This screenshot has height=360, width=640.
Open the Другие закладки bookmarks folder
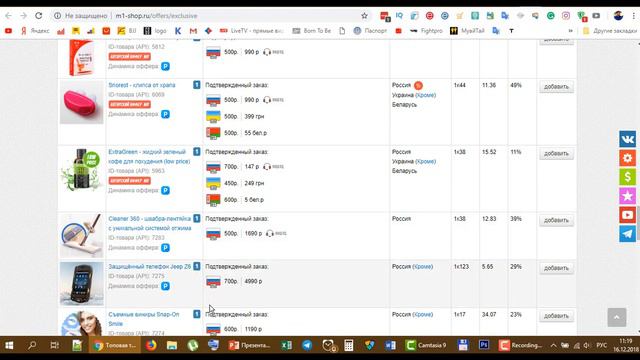pos(609,31)
